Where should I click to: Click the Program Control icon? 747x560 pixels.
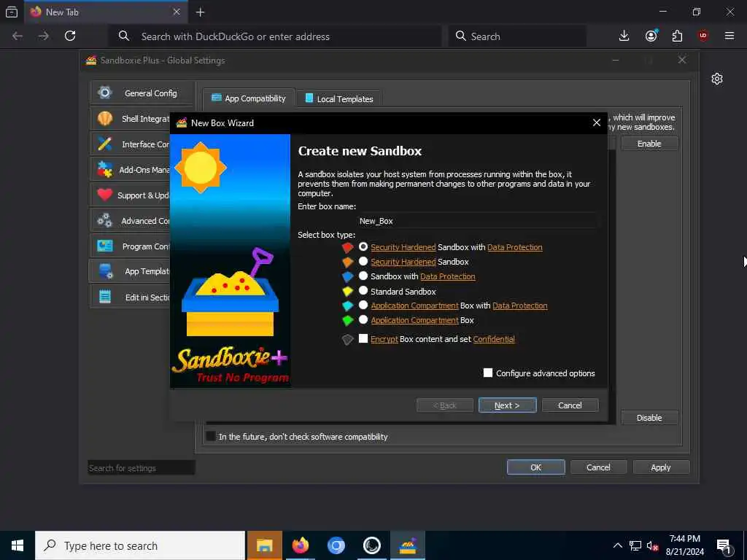point(105,246)
